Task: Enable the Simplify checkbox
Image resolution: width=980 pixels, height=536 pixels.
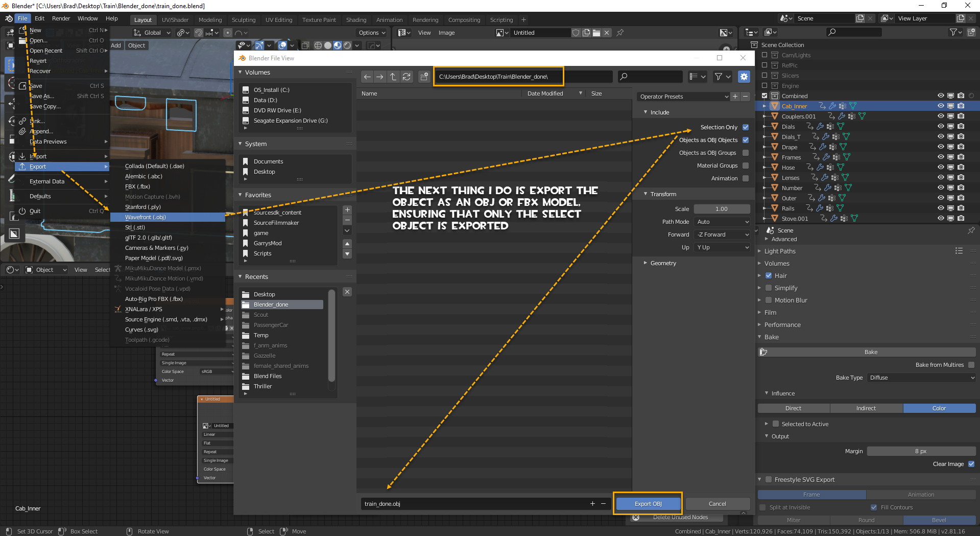Action: pyautogui.click(x=769, y=288)
